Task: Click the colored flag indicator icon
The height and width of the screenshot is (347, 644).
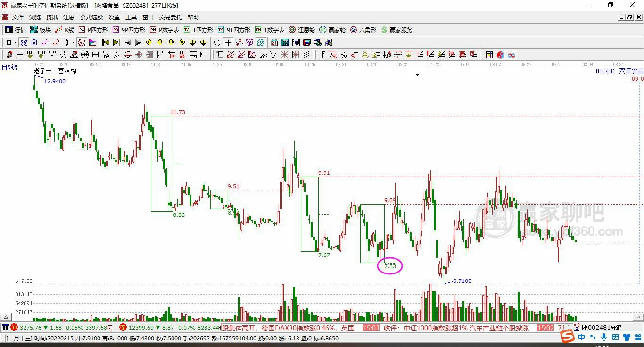Action: [x=92, y=42]
